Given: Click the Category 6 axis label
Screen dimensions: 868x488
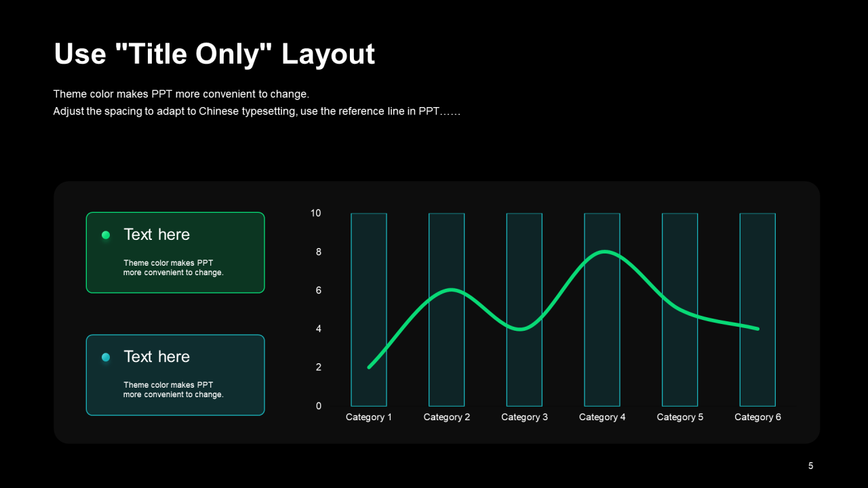Looking at the screenshot, I should tap(757, 417).
